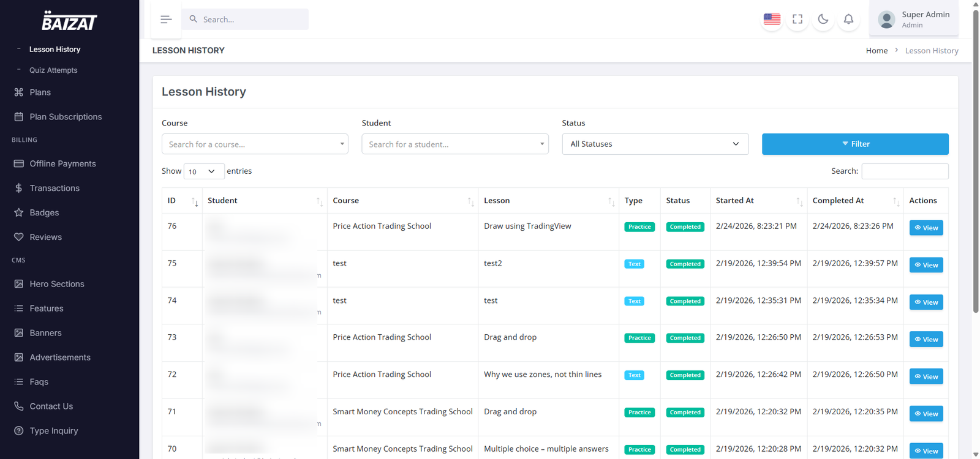
Task: Open Reviews from the sidebar
Action: pos(45,237)
